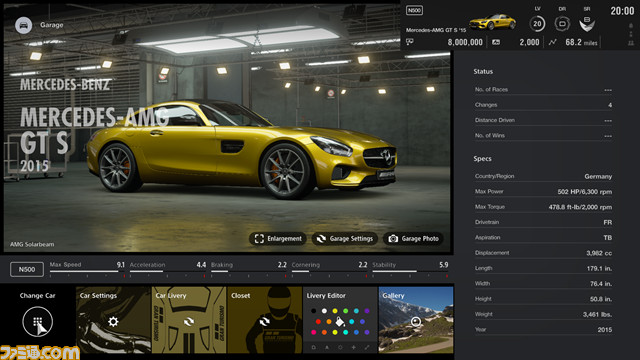Click the N500 badge in header
The height and width of the screenshot is (360, 640).
pos(414,11)
